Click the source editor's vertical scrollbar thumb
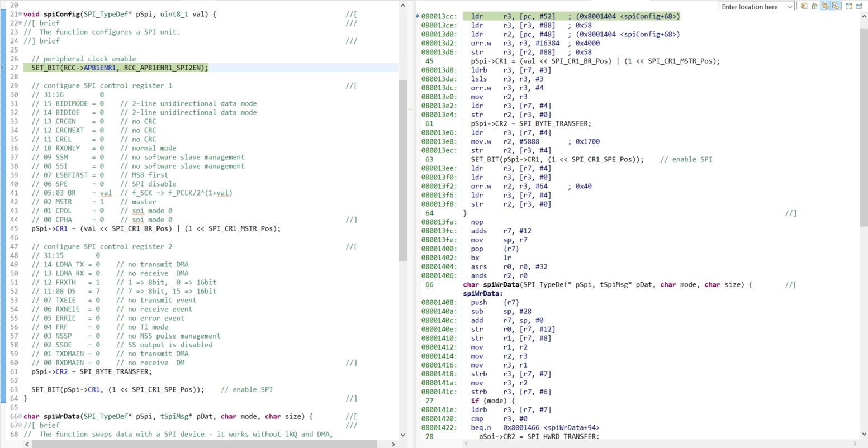868x448 pixels. point(404,170)
